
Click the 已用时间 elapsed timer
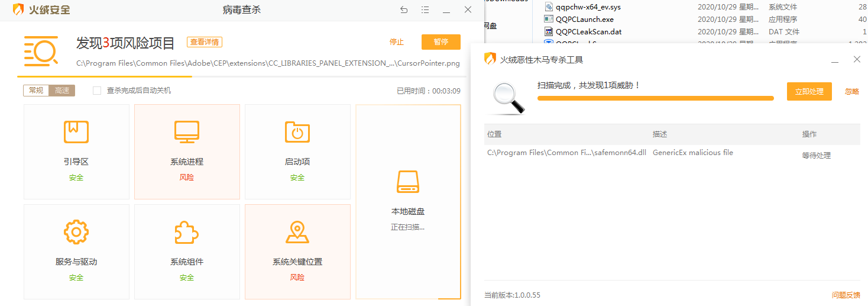point(429,91)
